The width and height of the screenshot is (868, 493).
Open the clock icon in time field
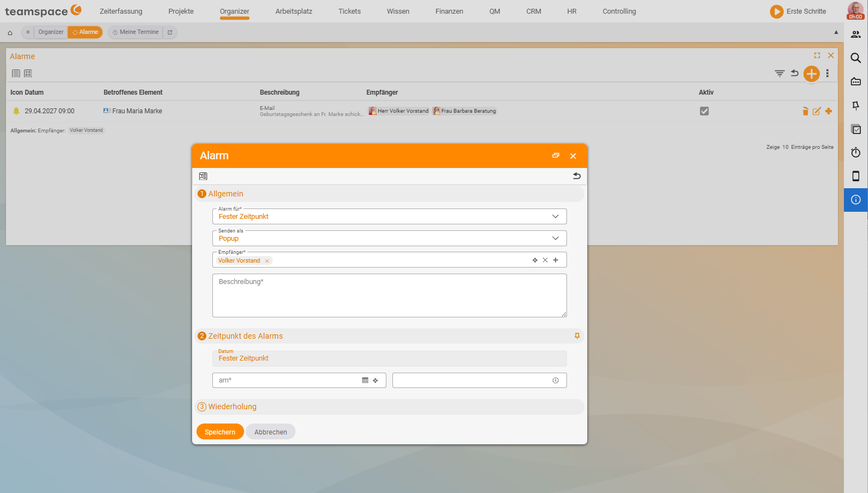[x=555, y=380]
